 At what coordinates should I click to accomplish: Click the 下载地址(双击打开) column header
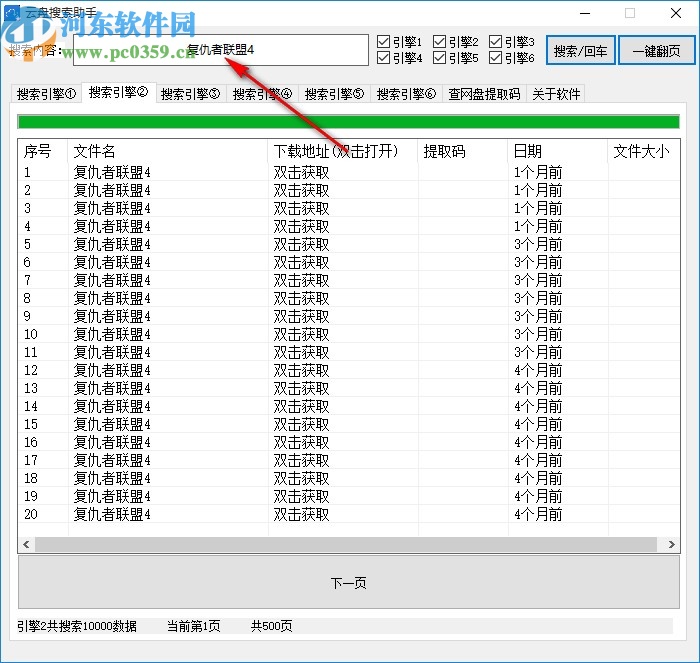(x=343, y=151)
